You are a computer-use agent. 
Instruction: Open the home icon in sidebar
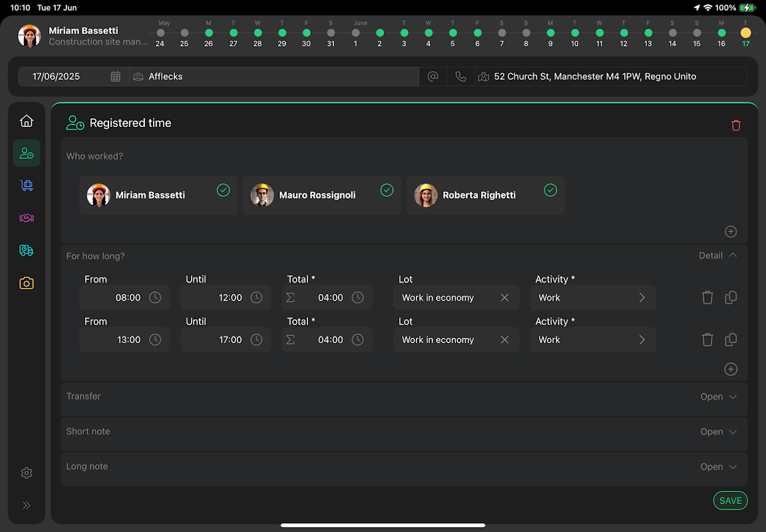(x=27, y=121)
